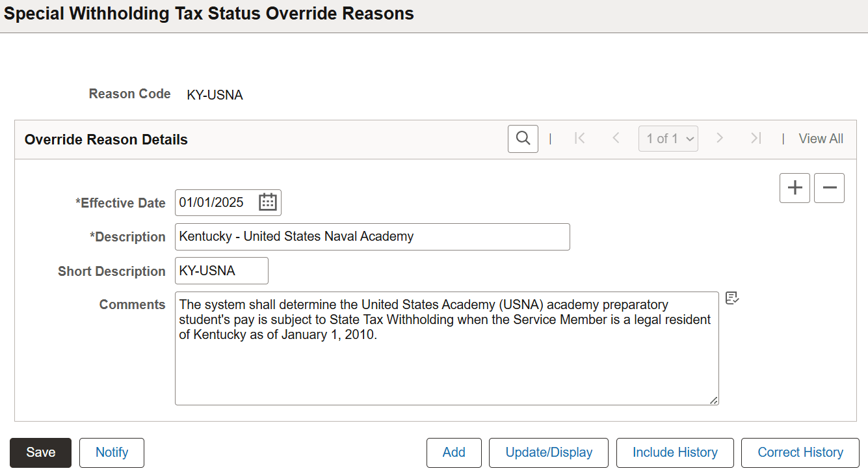868x475 pixels.
Task: Open the Effective Date calendar picker
Action: click(267, 202)
